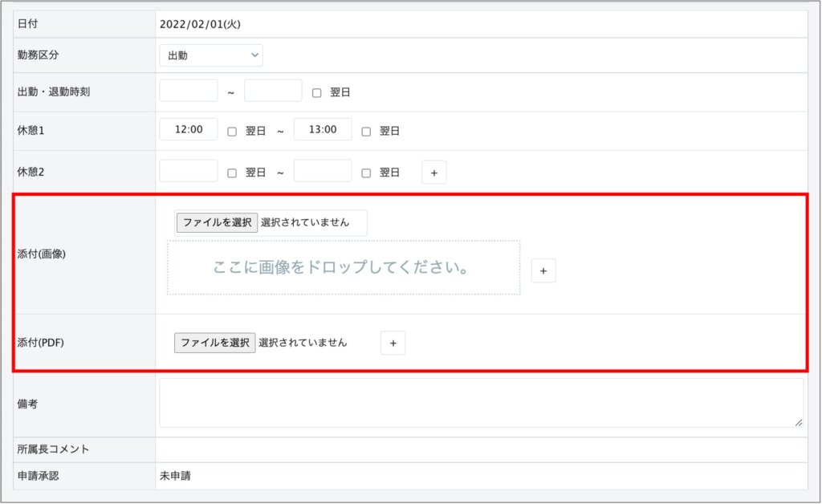
Task: Check 翌日 after the 13:00 break end
Action: pos(366,131)
